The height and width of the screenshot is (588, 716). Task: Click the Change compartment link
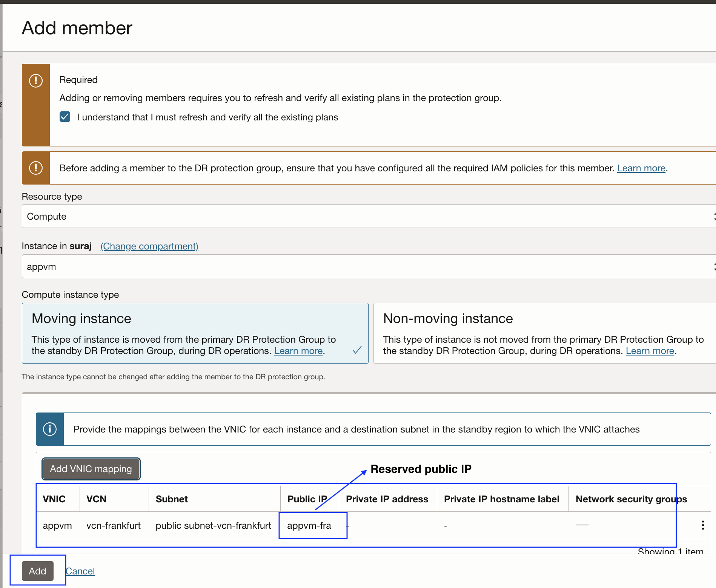[149, 246]
